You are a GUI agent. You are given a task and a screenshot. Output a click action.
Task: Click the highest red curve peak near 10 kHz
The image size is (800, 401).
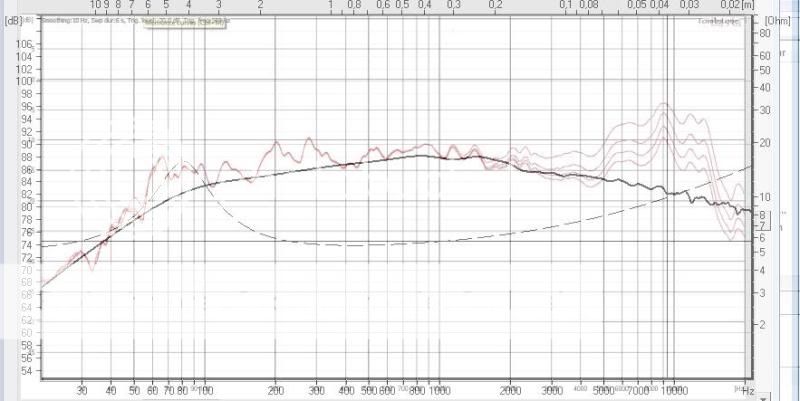pyautogui.click(x=663, y=103)
